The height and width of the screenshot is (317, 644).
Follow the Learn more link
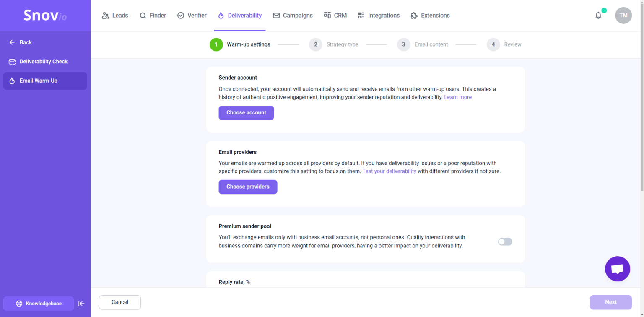point(458,97)
